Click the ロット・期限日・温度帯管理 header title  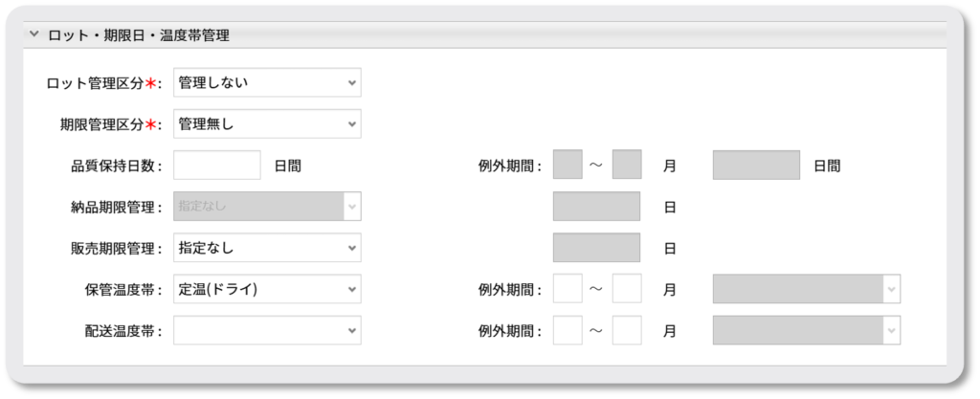coord(138,35)
